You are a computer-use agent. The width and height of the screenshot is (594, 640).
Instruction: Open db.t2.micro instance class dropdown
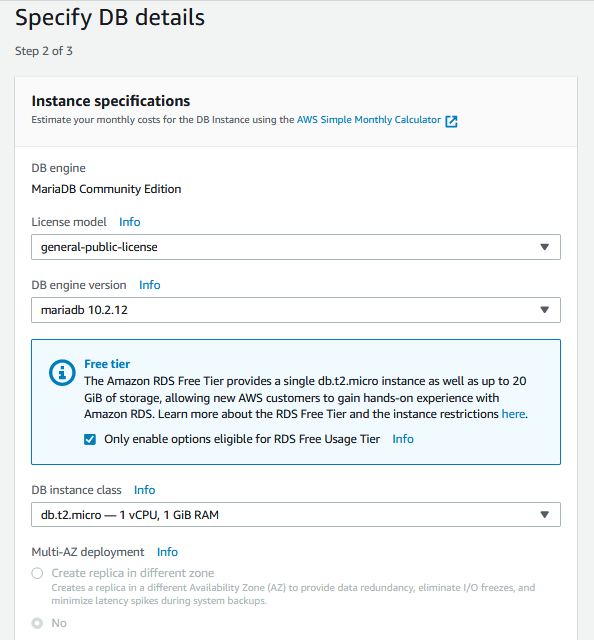coord(296,514)
